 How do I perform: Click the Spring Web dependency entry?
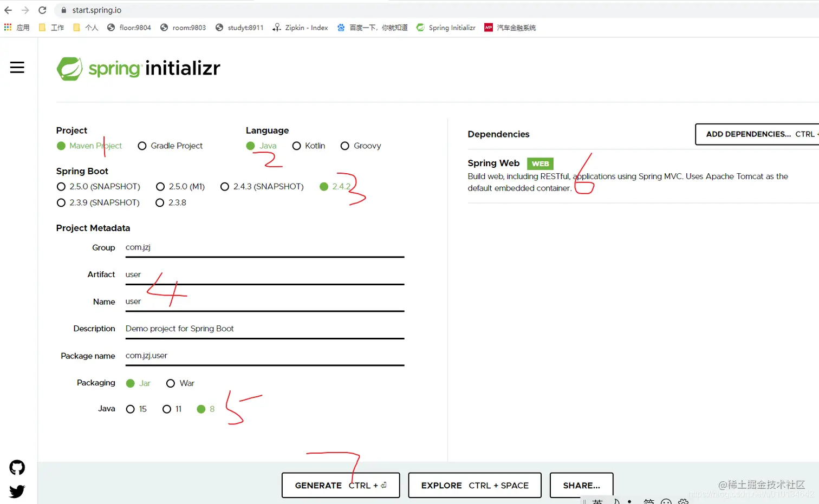click(642, 175)
